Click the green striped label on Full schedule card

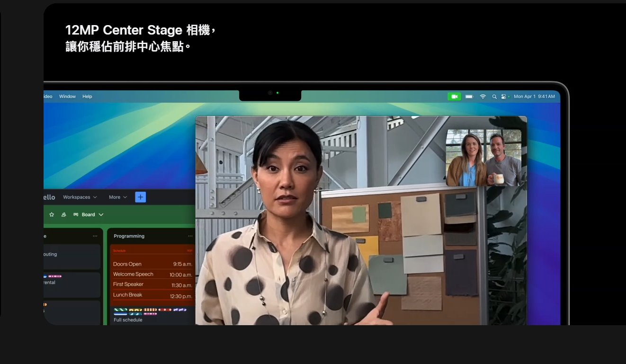[120, 310]
